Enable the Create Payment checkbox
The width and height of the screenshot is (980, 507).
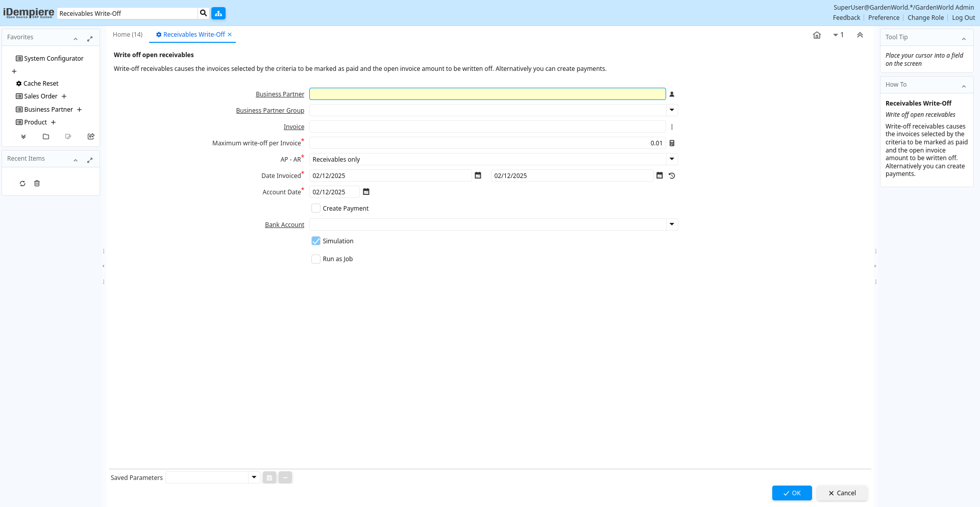pyautogui.click(x=316, y=209)
